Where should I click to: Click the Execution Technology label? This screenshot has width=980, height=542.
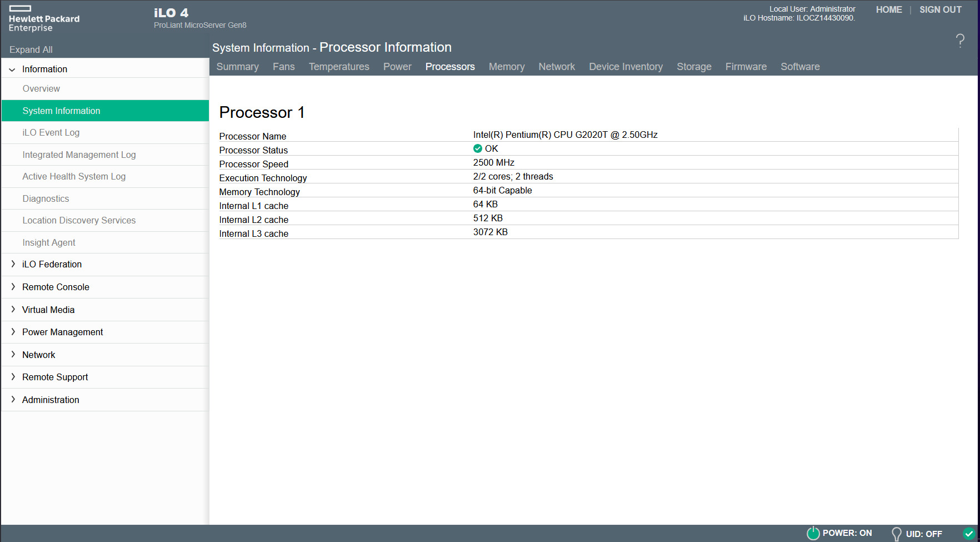[x=263, y=178]
